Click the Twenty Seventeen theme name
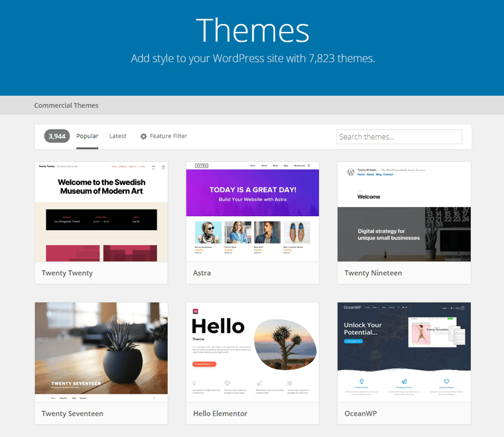 tap(72, 414)
